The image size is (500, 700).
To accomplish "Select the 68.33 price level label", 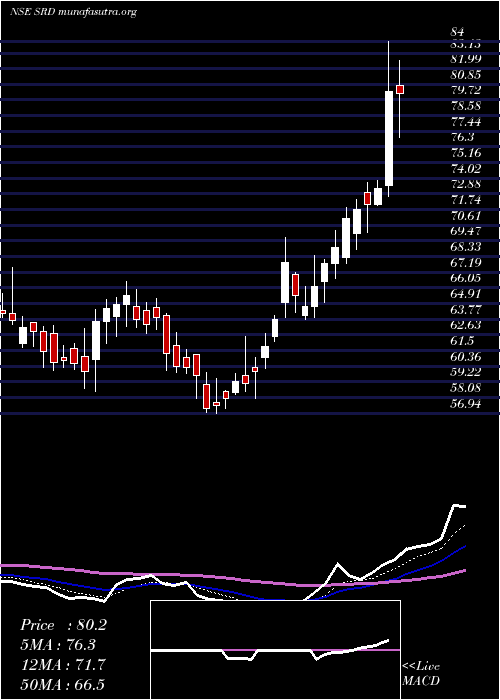I will 466,247.
